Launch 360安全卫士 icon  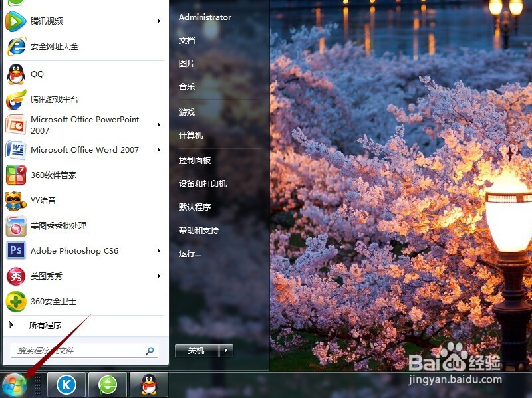tap(15, 302)
